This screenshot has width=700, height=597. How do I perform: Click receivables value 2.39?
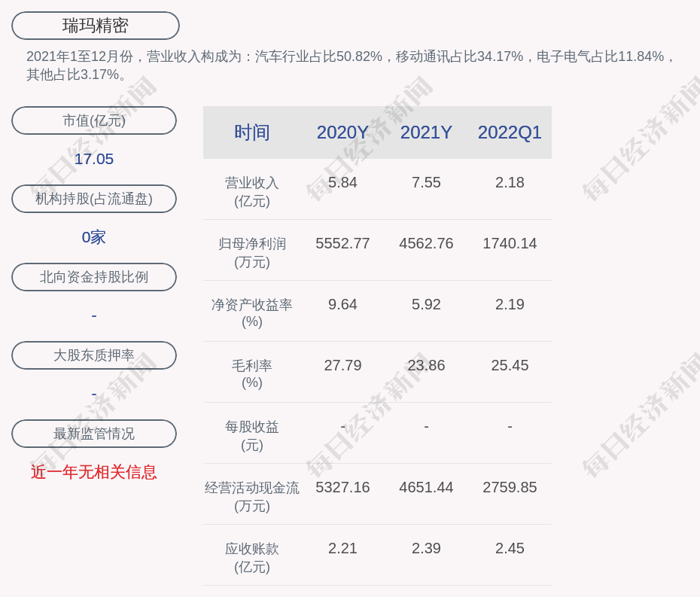(426, 548)
